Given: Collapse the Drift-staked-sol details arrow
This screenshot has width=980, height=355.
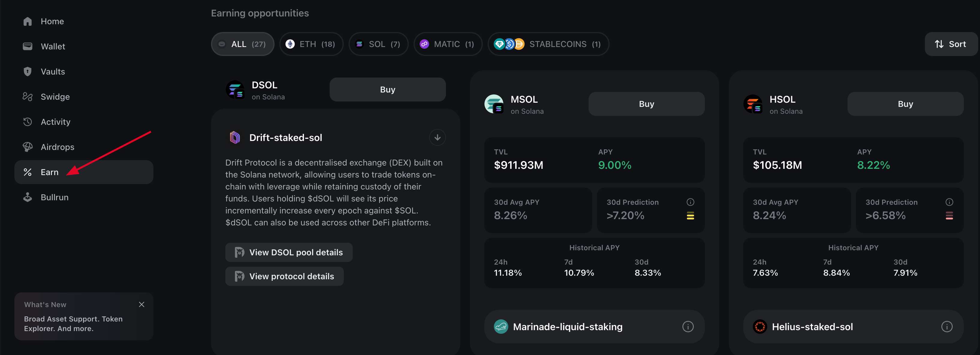Looking at the screenshot, I should (437, 138).
